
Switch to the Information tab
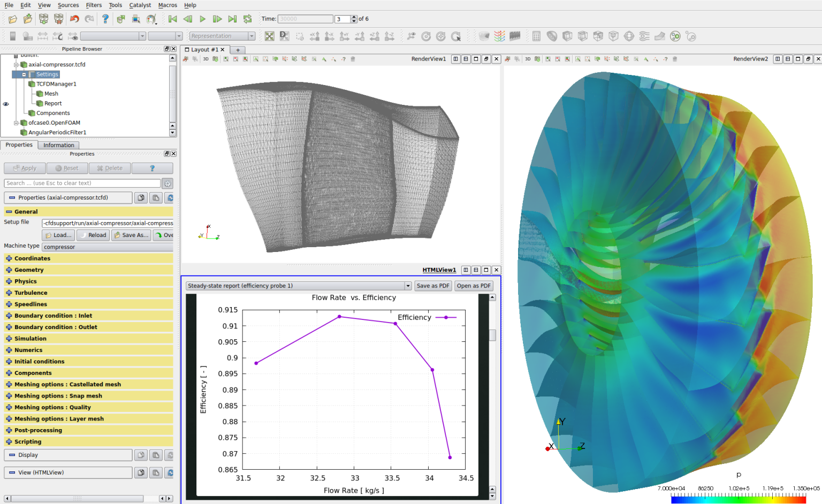(x=58, y=145)
